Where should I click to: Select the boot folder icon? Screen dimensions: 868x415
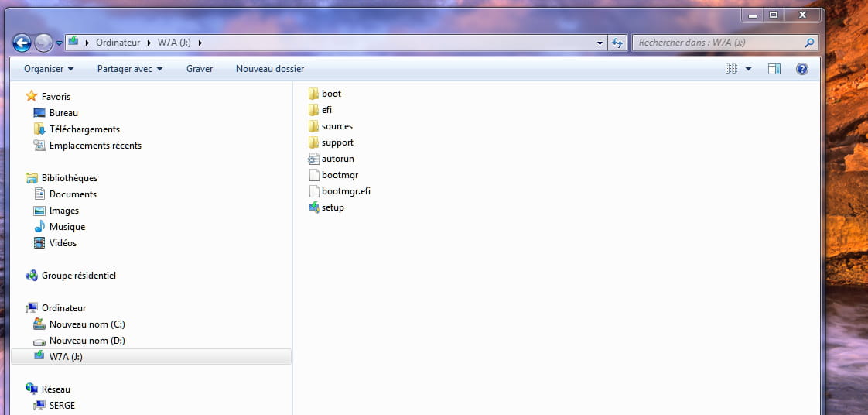pyautogui.click(x=314, y=94)
